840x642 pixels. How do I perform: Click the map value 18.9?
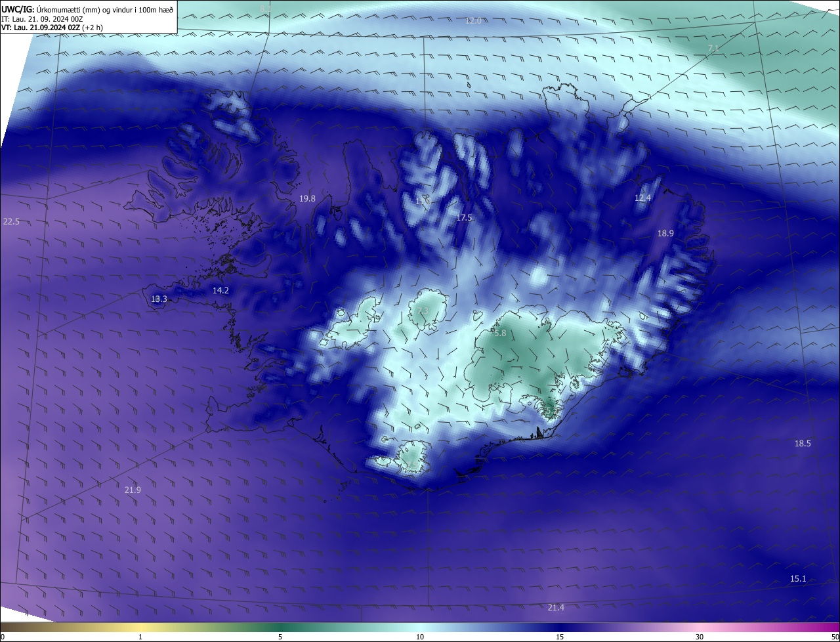pyautogui.click(x=665, y=233)
